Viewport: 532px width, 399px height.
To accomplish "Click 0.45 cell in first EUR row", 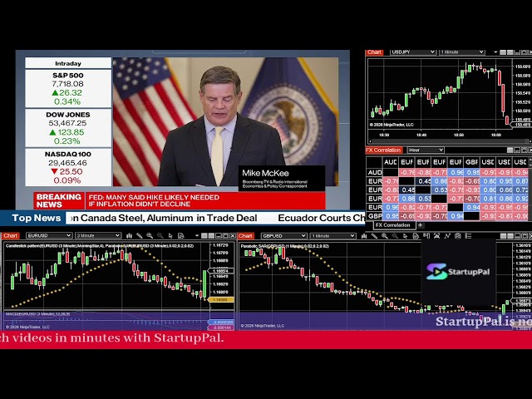I will [424, 181].
